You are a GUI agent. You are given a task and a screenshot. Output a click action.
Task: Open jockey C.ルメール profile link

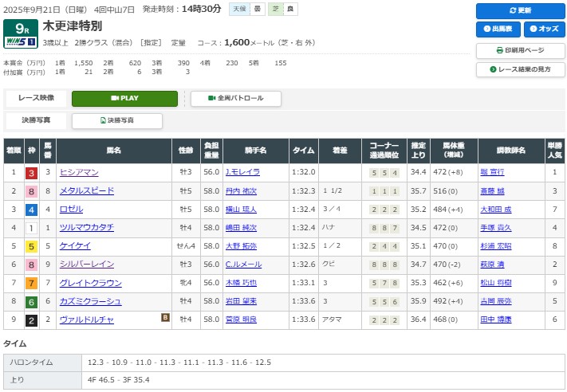[242, 265]
